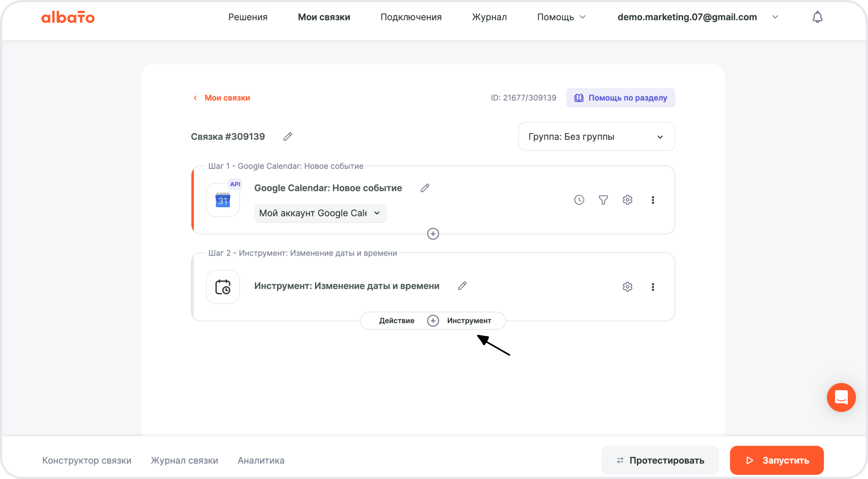Open the Мой аккаунт Google Calendar dropdown
The image size is (868, 479).
click(320, 213)
